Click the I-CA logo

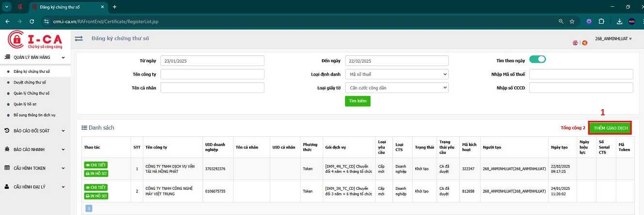[35, 40]
